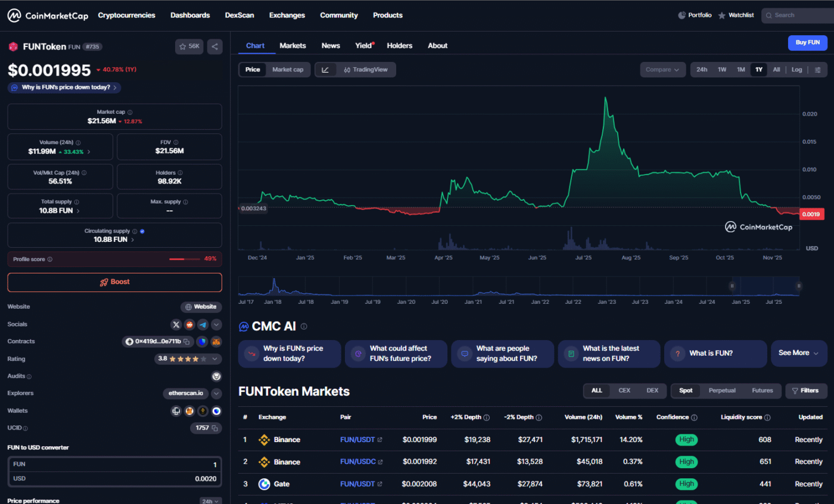The height and width of the screenshot is (504, 834).
Task: Show the FDV info tooltip icon
Action: tap(177, 142)
